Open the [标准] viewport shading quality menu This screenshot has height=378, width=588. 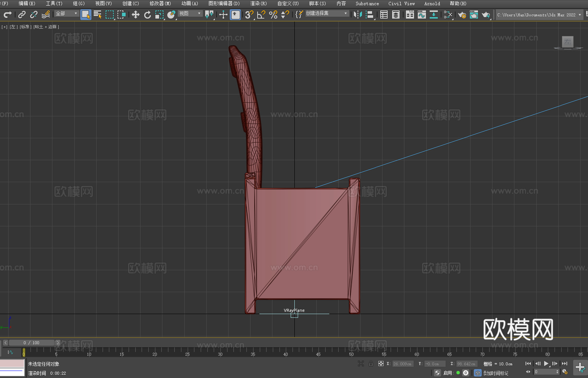pos(25,27)
